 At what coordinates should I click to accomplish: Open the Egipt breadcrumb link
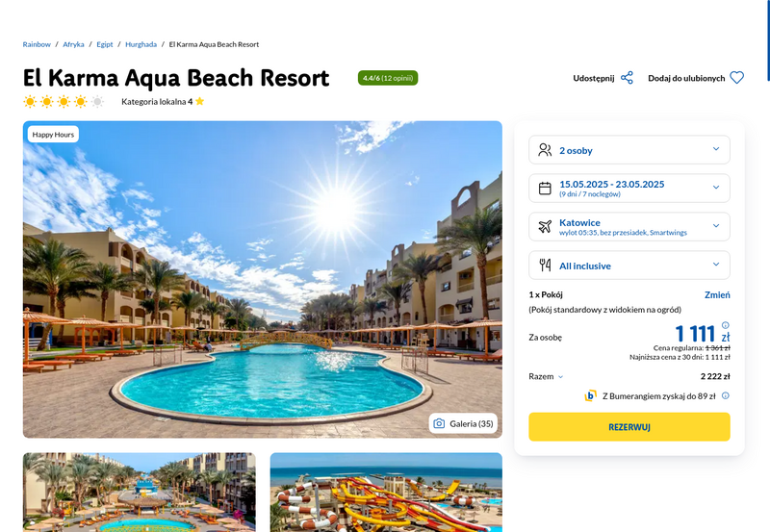105,44
